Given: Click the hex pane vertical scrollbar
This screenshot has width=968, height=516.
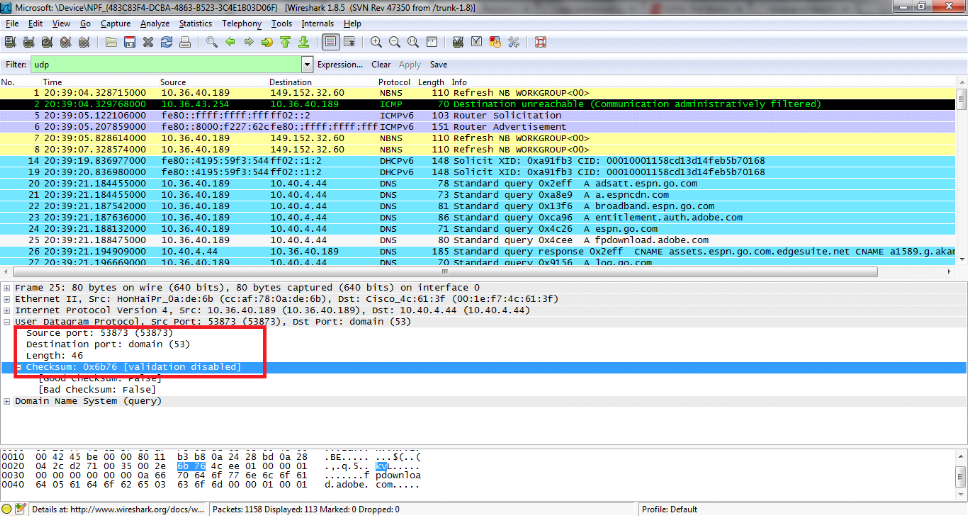Looking at the screenshot, I should click(x=961, y=475).
